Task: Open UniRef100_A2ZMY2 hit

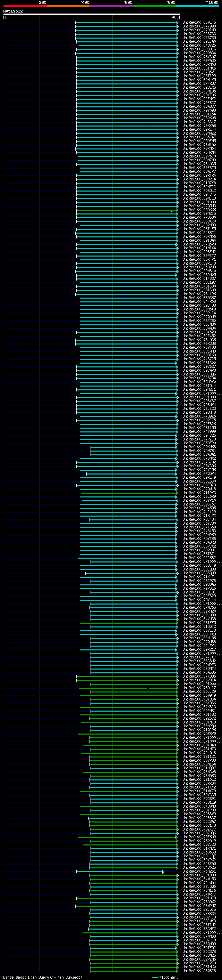Action: pos(199,99)
